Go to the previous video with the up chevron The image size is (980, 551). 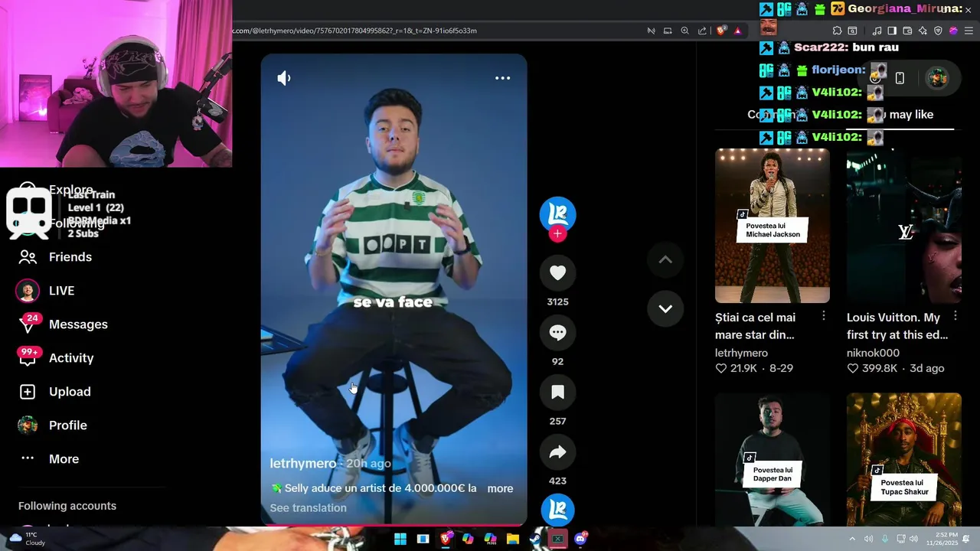(x=665, y=260)
